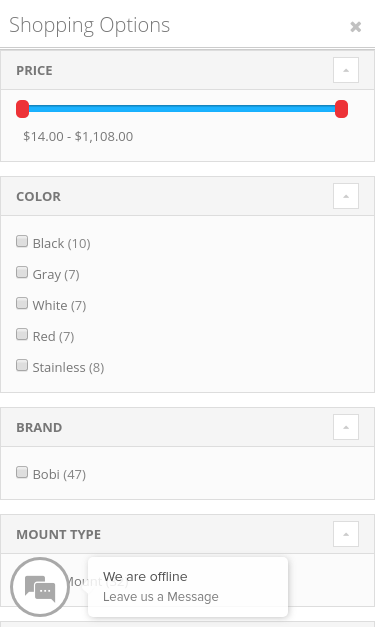Click the Black (10) label text

pyautogui.click(x=62, y=243)
